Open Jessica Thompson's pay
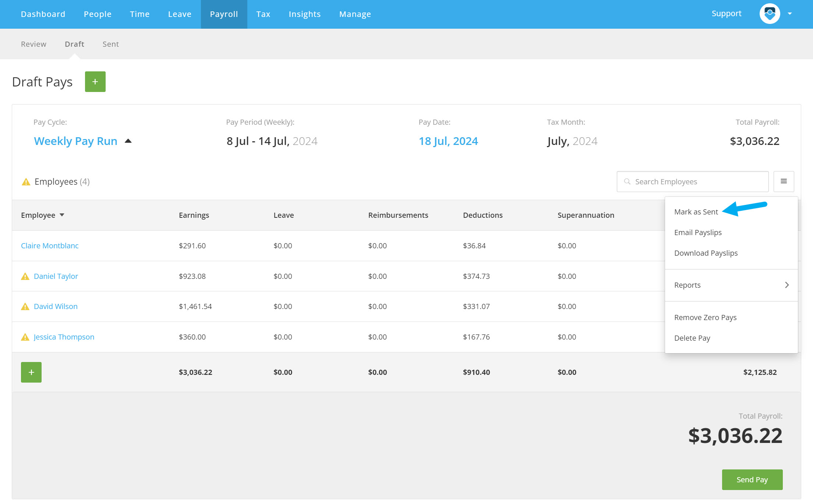This screenshot has width=813, height=504. [64, 337]
